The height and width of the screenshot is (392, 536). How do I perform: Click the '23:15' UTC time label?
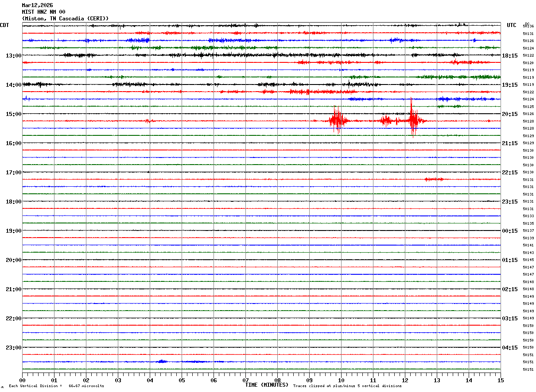tap(510, 202)
